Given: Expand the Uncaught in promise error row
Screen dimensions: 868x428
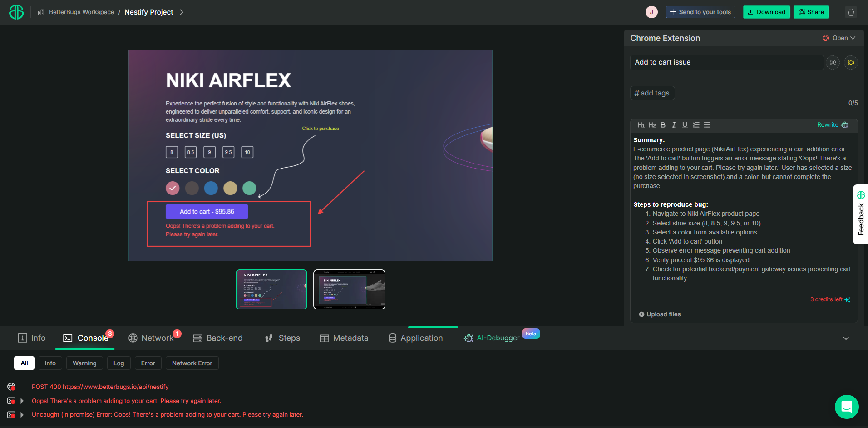Looking at the screenshot, I should point(22,415).
